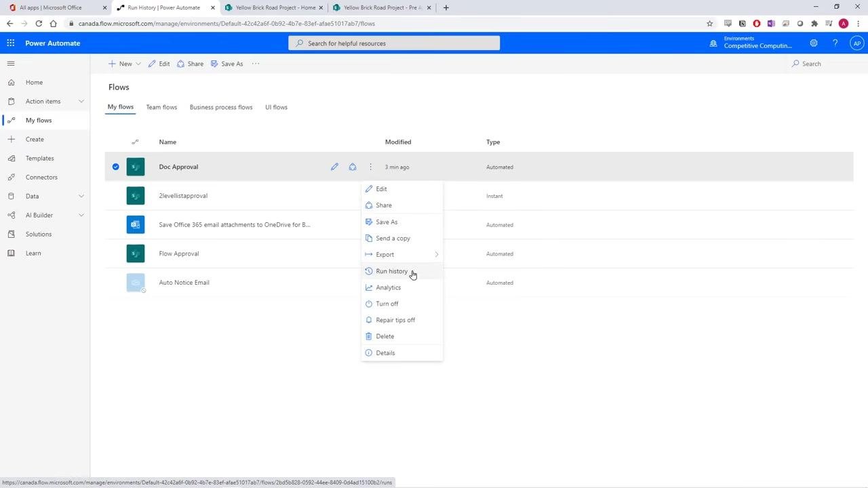868x488 pixels.
Task: Open the browser extensions puzzle icon
Action: coord(814,23)
